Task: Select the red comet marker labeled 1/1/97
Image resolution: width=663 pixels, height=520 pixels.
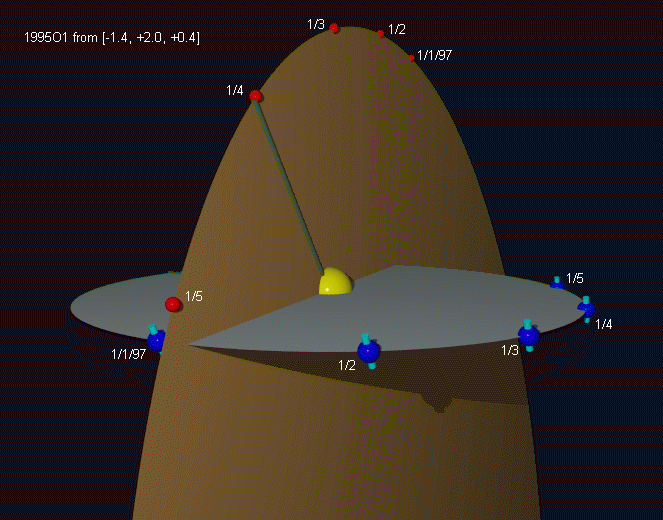Action: [x=412, y=58]
